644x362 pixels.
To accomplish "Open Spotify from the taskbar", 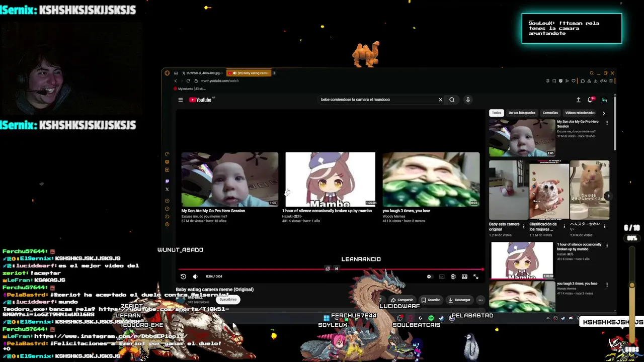I will click(x=431, y=318).
